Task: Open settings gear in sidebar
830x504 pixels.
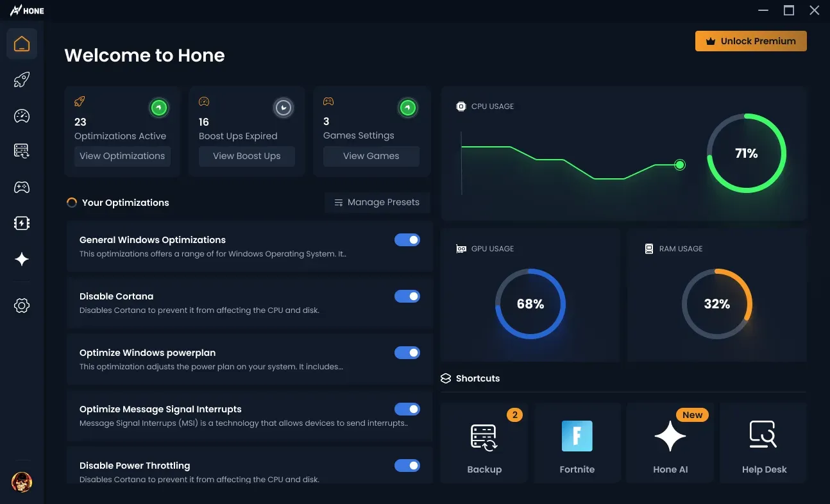Action: 22,306
